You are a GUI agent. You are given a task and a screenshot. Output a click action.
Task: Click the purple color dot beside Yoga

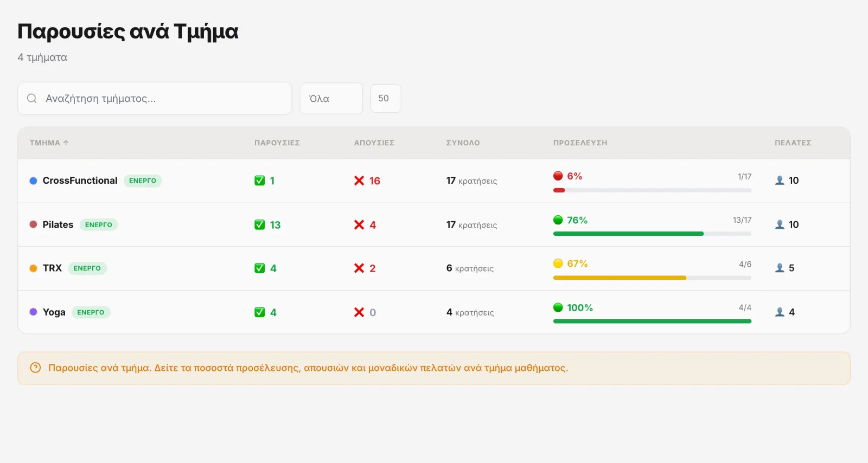[x=33, y=312]
